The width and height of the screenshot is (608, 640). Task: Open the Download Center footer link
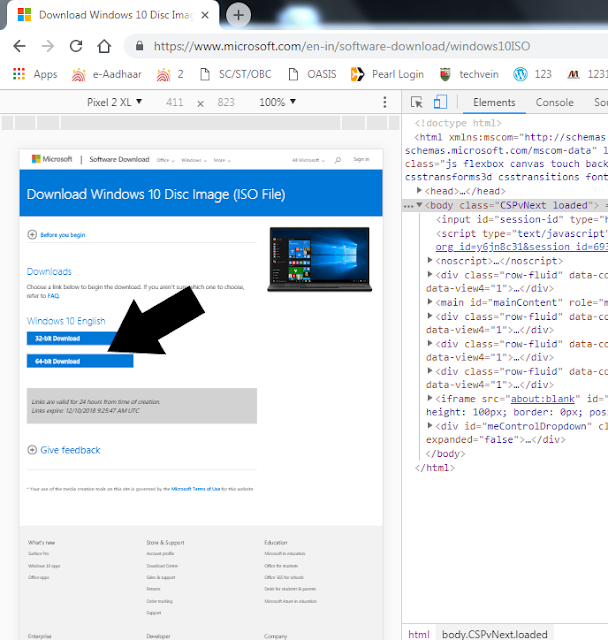tap(162, 566)
